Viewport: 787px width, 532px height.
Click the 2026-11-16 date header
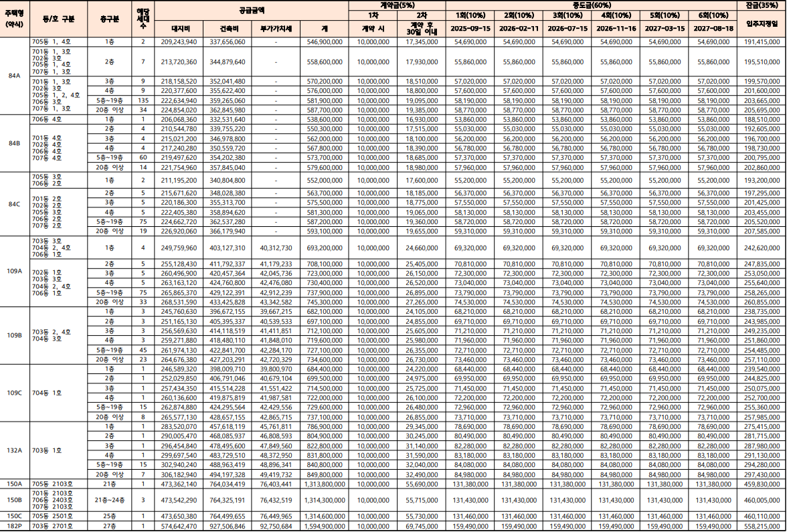click(616, 29)
